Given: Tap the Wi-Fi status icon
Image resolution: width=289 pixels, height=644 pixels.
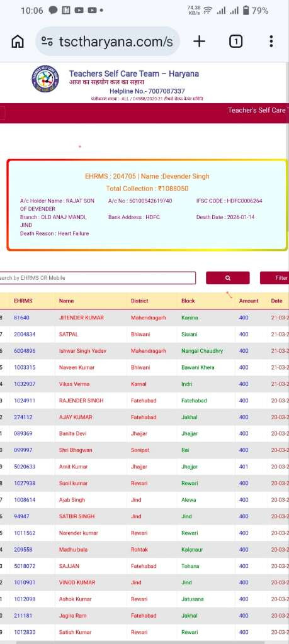Looking at the screenshot, I should pos(208,11).
